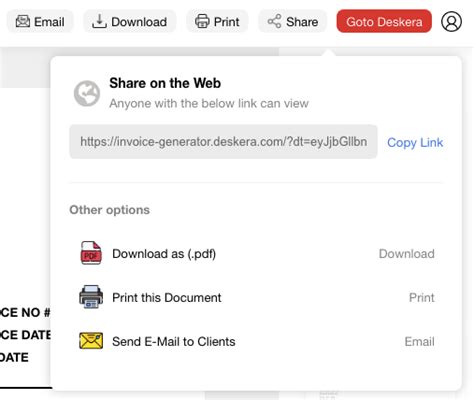This screenshot has height=400, width=474.
Task: Click the Share toolbar button
Action: coord(293,22)
